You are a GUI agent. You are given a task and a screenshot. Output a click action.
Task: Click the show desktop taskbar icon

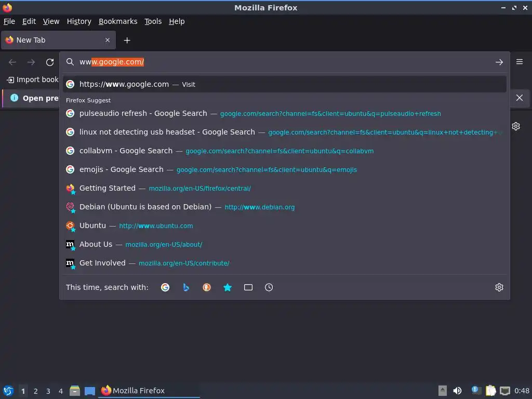click(x=90, y=391)
